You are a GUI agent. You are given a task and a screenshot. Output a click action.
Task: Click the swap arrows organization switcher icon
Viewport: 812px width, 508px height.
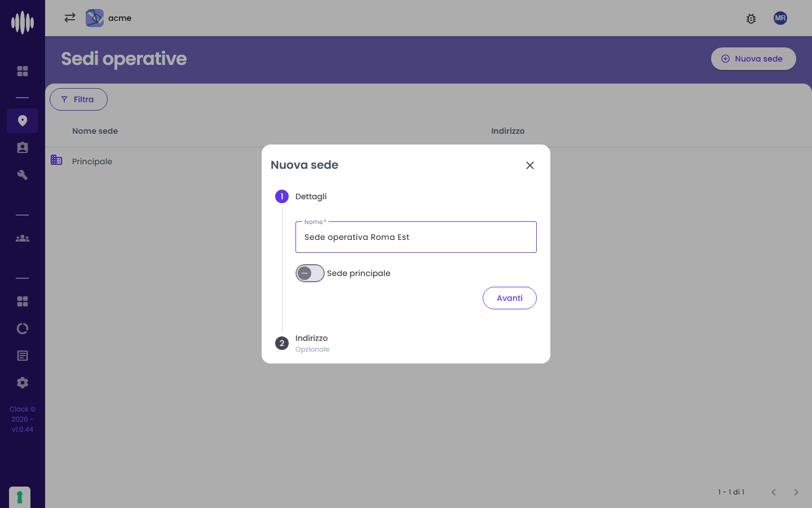pos(70,18)
